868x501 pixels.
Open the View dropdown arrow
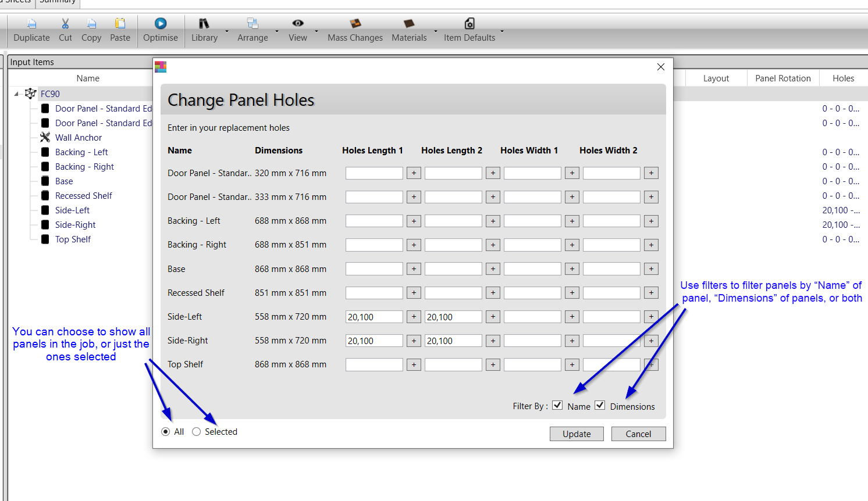[316, 31]
